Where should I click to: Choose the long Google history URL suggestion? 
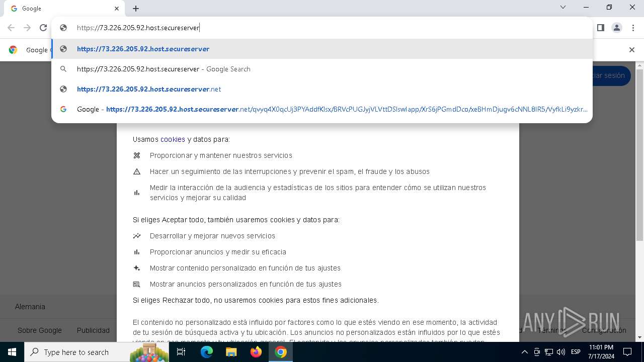click(322, 109)
